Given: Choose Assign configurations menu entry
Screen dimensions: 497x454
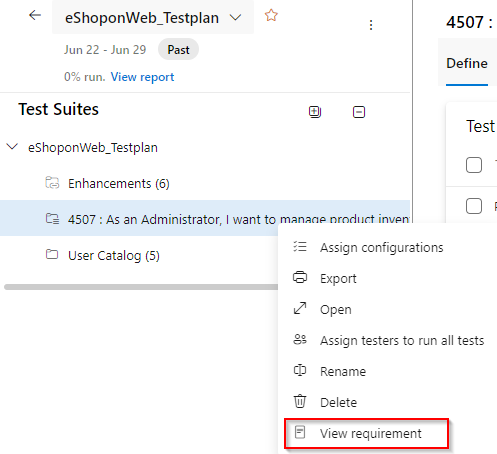Looking at the screenshot, I should click(x=382, y=248).
